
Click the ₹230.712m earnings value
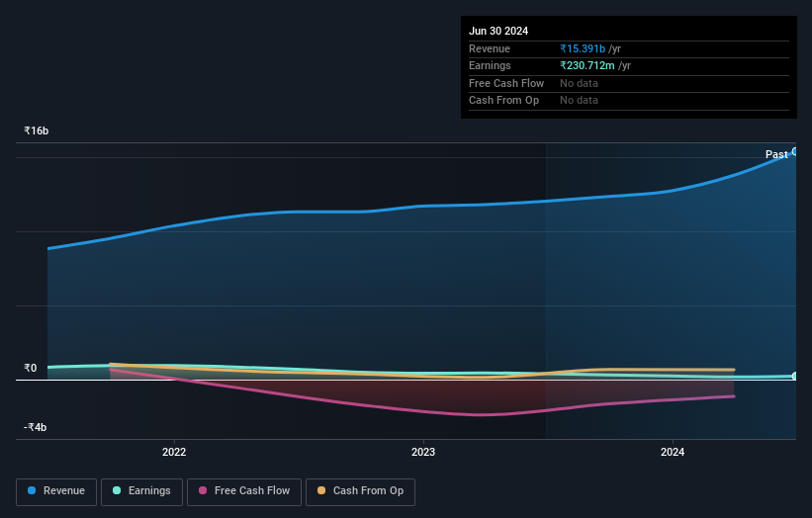click(587, 65)
